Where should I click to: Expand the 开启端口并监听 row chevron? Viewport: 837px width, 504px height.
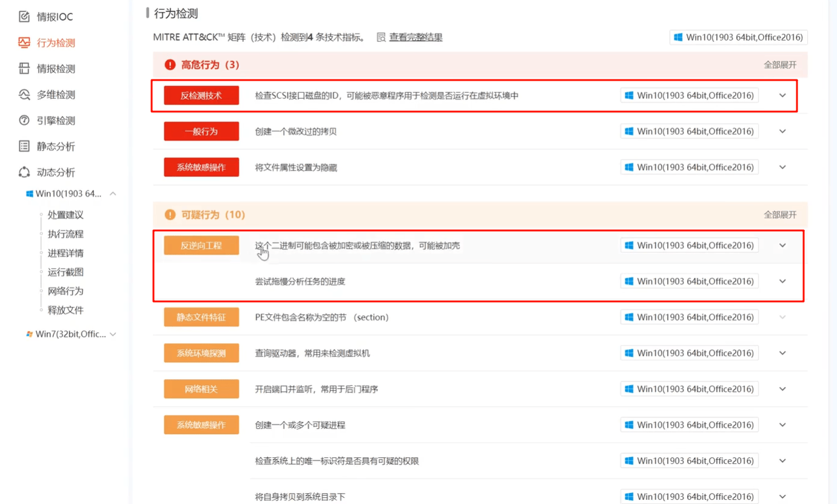(782, 389)
